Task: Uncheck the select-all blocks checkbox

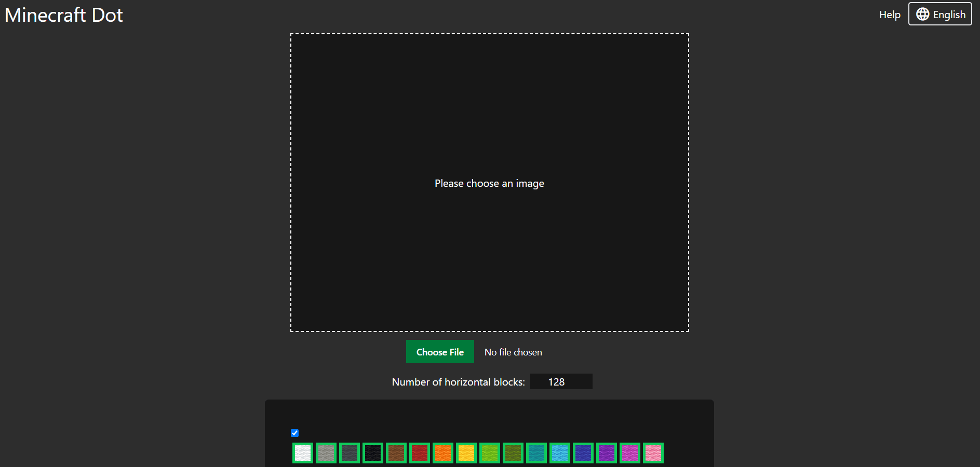Action: pos(294,433)
